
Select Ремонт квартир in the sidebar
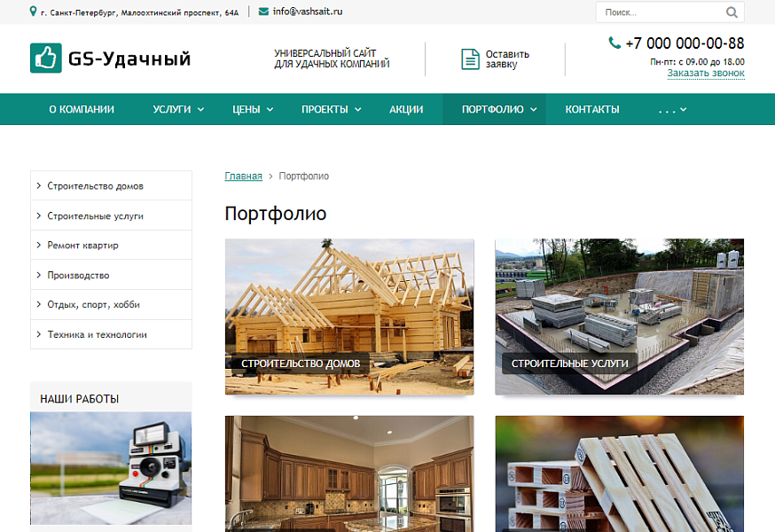82,246
